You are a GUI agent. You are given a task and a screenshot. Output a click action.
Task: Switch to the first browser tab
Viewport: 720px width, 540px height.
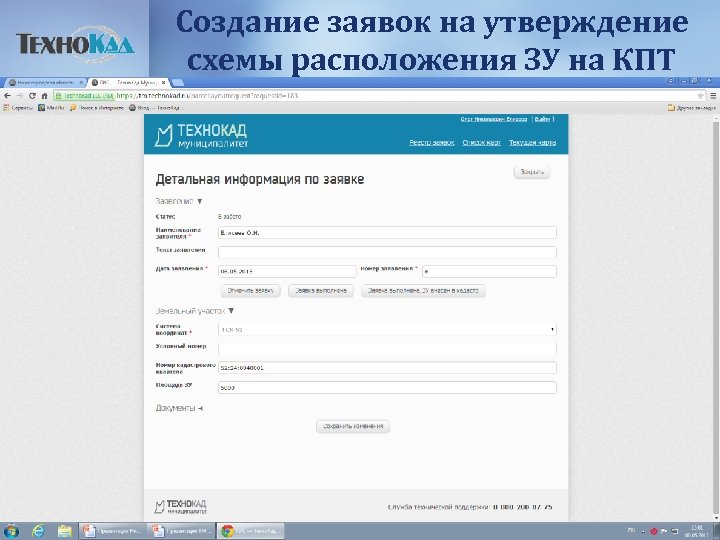click(x=45, y=83)
